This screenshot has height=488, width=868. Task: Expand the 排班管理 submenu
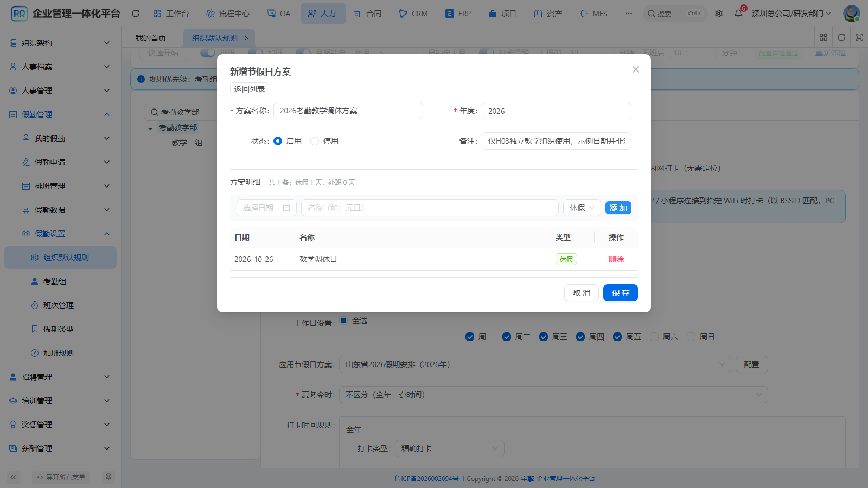tap(60, 186)
